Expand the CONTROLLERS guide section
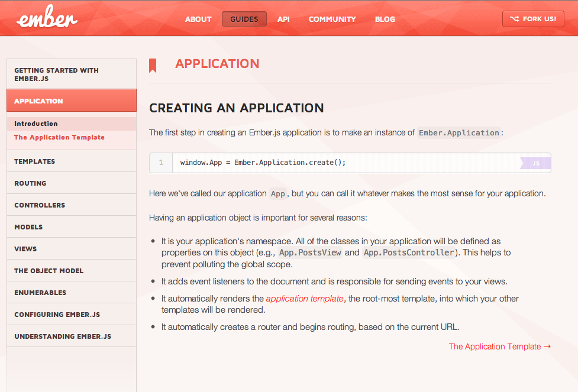Viewport: 578px width, 392px height. point(38,205)
